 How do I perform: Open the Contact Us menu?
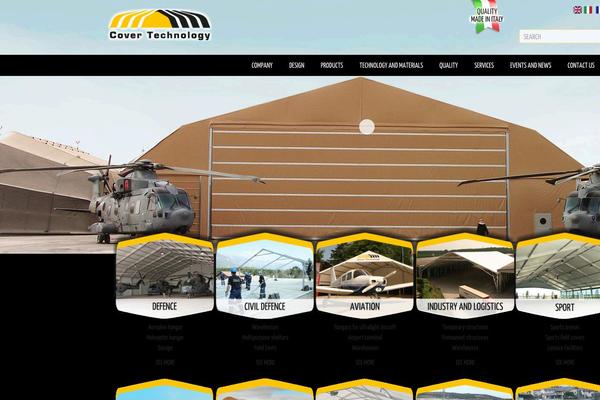pyautogui.click(x=581, y=65)
